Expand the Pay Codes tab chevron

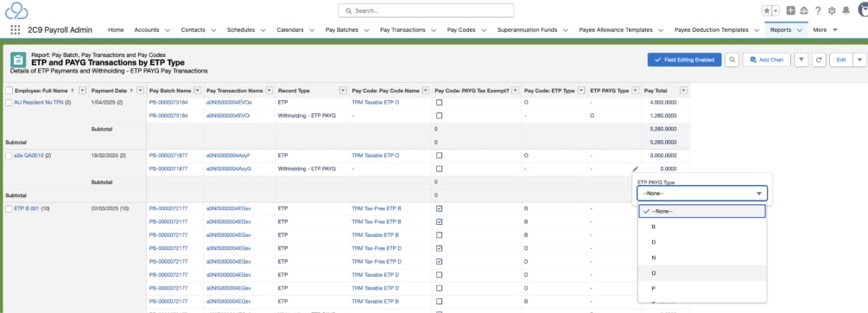484,30
